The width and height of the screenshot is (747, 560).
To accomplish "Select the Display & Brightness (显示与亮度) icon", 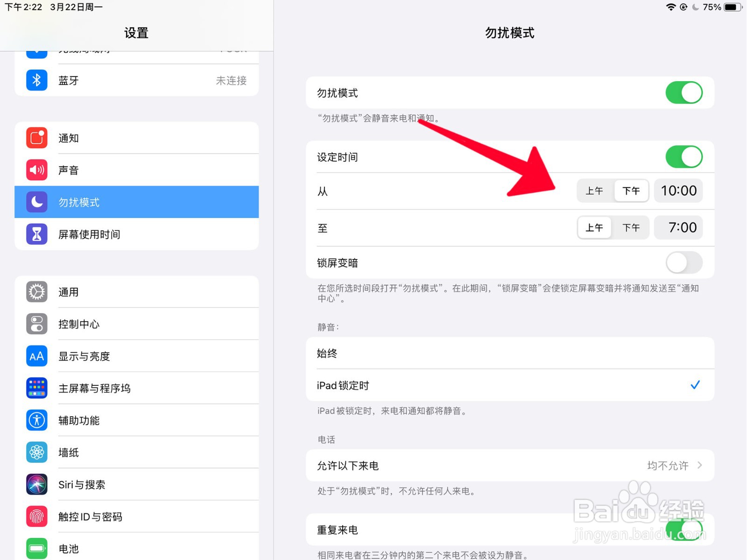I will 36,355.
